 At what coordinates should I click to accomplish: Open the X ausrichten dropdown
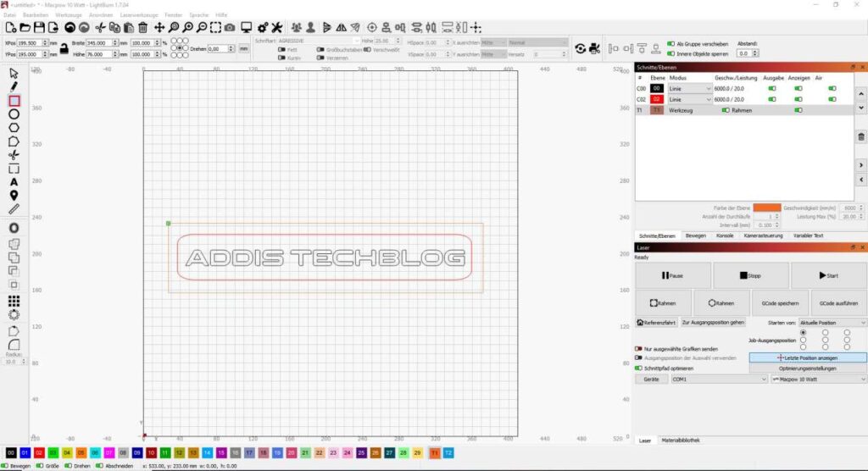tap(492, 42)
